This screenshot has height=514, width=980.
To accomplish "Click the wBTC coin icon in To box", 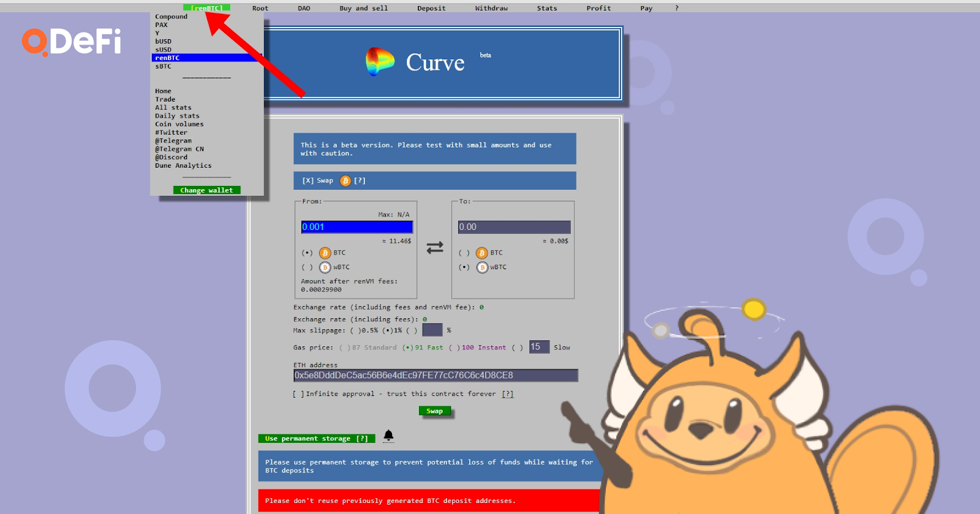I will coord(482,267).
